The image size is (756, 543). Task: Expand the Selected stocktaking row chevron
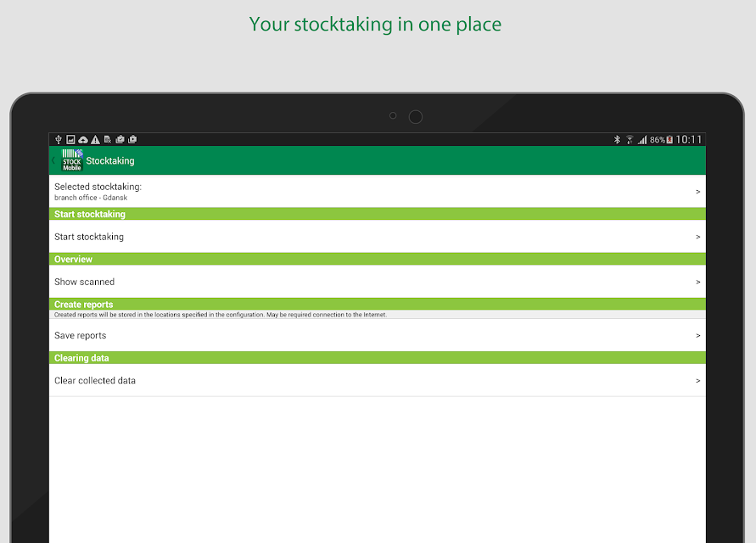click(x=697, y=192)
